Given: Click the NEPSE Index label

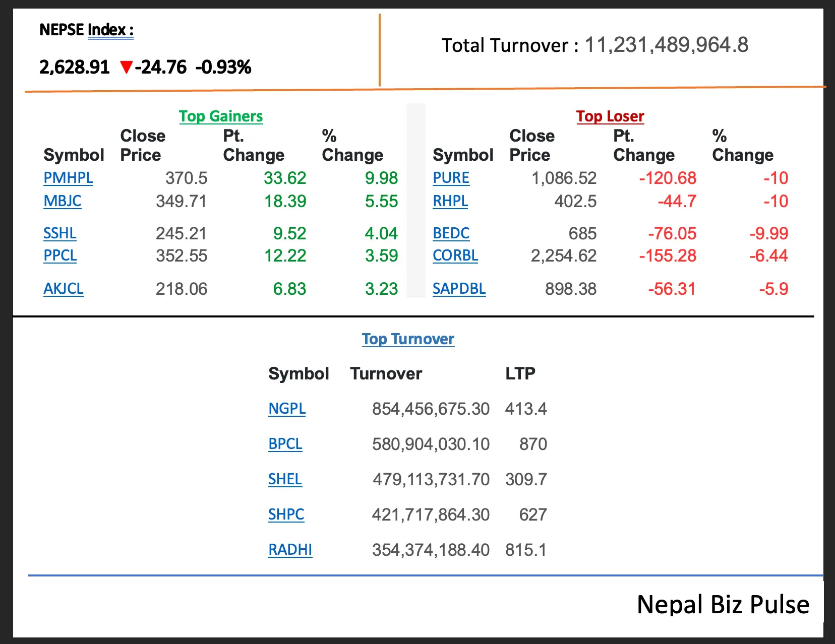Looking at the screenshot, I should pyautogui.click(x=86, y=30).
